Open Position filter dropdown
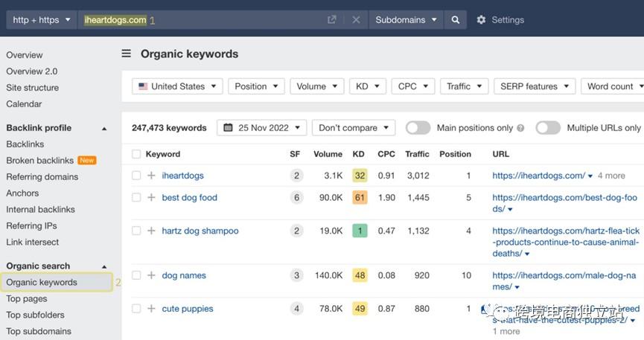Viewport: 644px width, 340px height. tap(256, 86)
